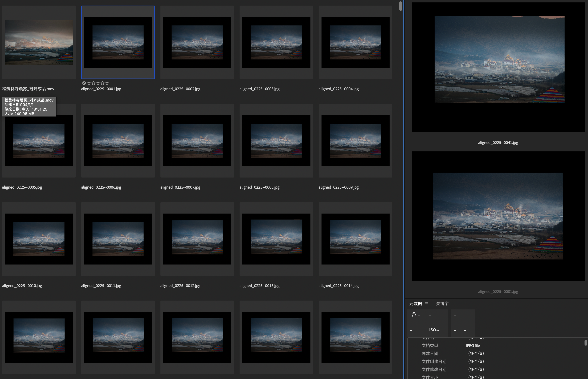
Task: Click the aligned_0225--0011.jpg file name label
Action: coord(101,286)
